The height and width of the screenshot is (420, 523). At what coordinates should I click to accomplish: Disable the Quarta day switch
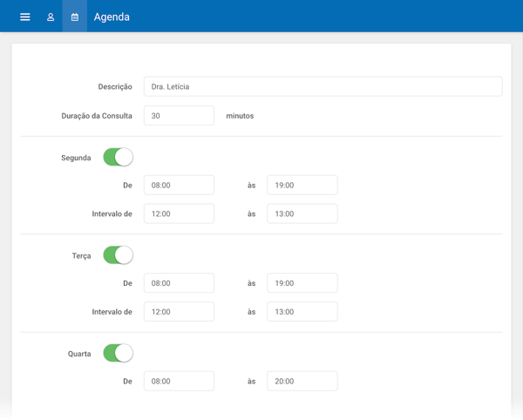pyautogui.click(x=118, y=353)
